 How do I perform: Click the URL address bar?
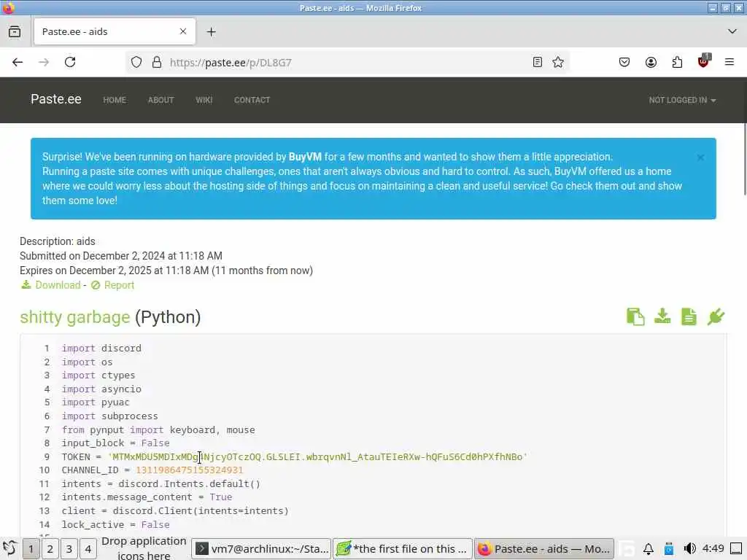point(348,63)
